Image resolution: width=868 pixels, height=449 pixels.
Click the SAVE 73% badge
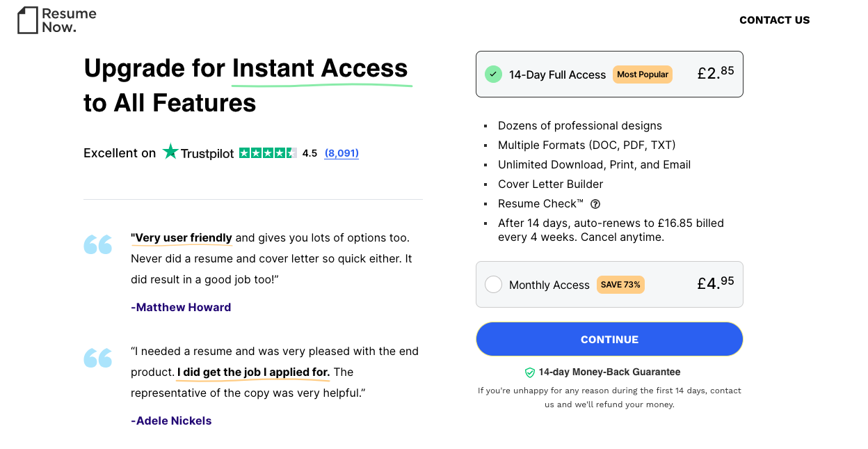[620, 285]
